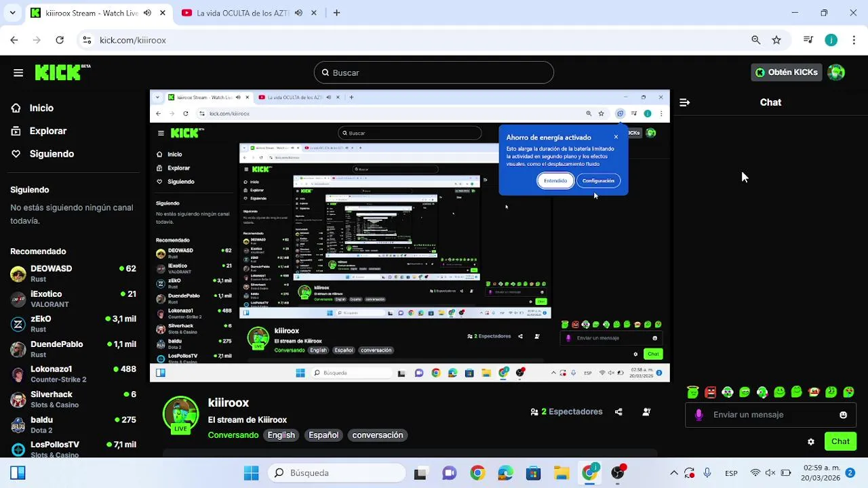
Task: Click the 2 Espectadores viewer count
Action: [566, 411]
